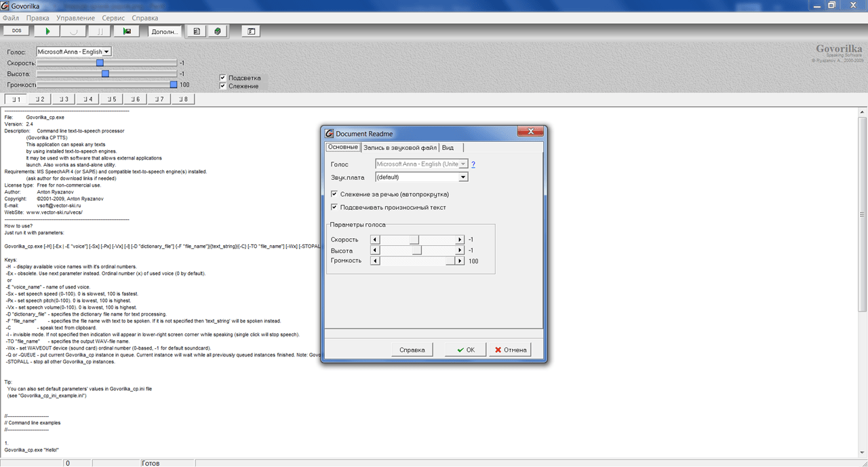Uncheck Слежение за речью (автопрокрутка)

click(334, 194)
